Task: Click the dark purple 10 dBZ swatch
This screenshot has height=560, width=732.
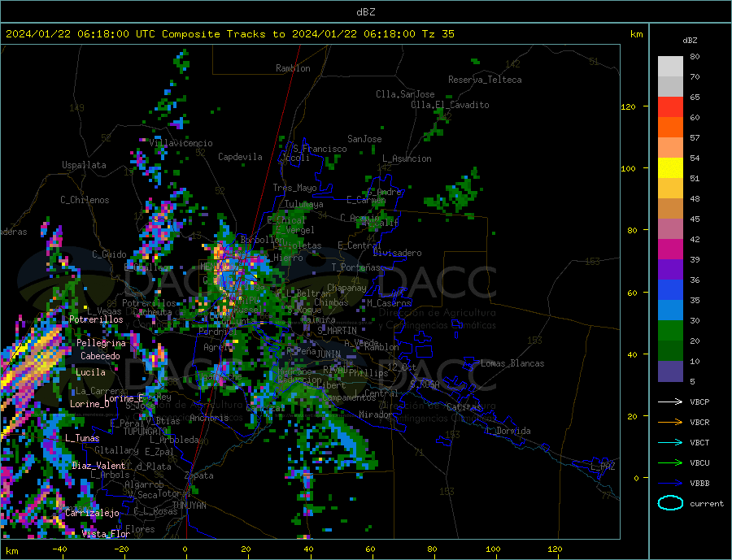Action: [670, 371]
